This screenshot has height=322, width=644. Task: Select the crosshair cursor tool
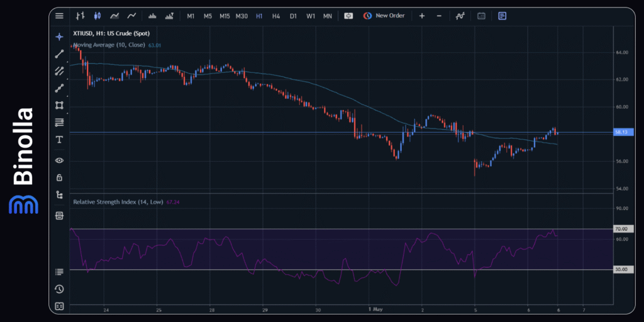[59, 36]
